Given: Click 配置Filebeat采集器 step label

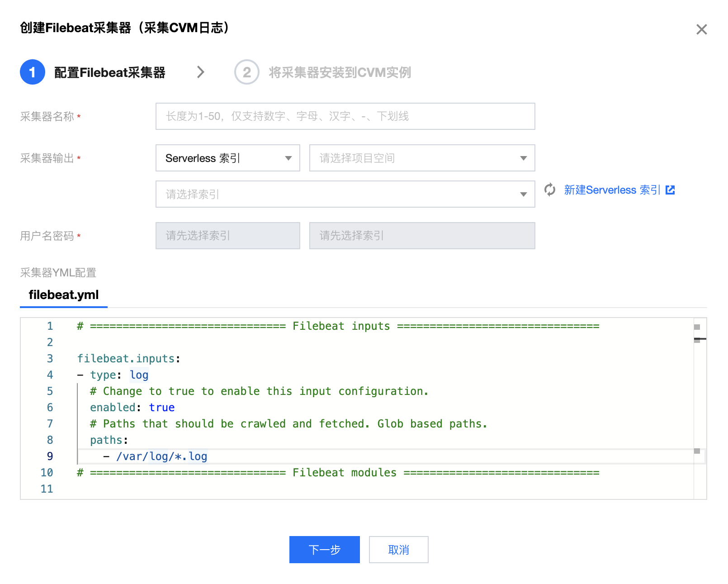Looking at the screenshot, I should tap(109, 72).
